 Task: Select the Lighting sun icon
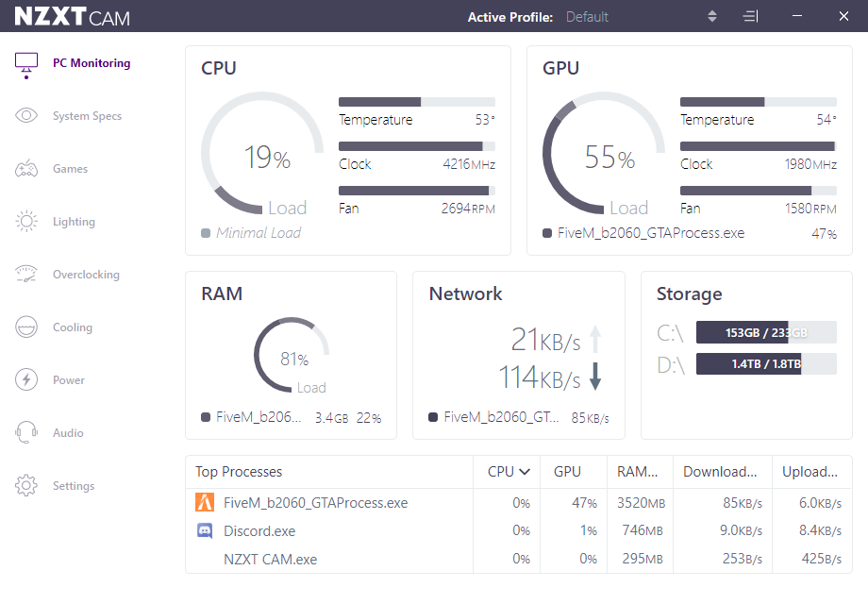[26, 222]
